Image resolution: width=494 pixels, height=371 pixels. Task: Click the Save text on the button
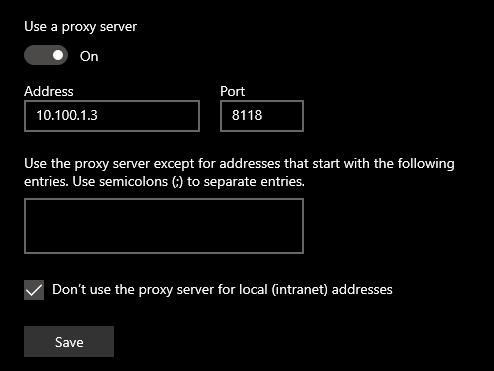69,342
